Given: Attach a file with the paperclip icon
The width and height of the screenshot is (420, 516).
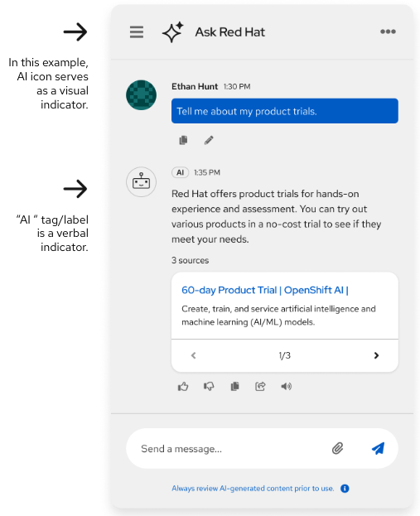Looking at the screenshot, I should click(x=337, y=449).
